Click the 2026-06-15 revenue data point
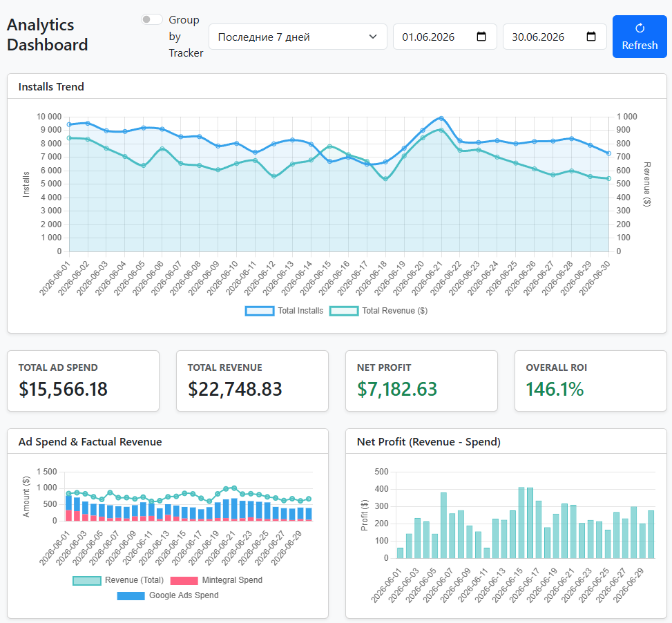 coord(329,146)
